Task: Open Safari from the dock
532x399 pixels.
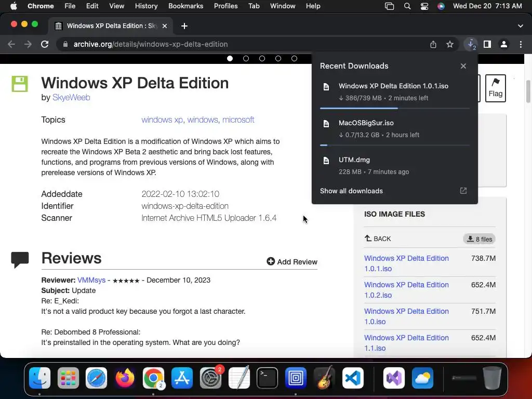Action: [x=96, y=378]
